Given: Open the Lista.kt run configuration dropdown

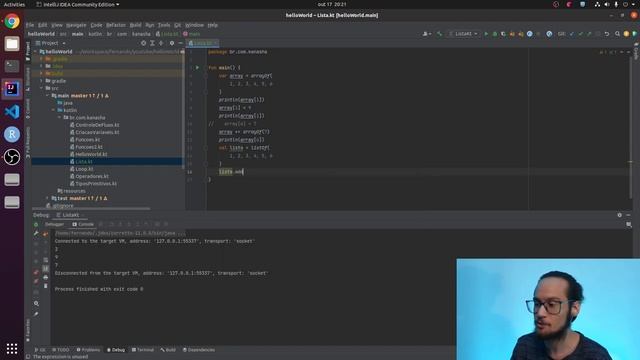Looking at the screenshot, I should pos(463,34).
